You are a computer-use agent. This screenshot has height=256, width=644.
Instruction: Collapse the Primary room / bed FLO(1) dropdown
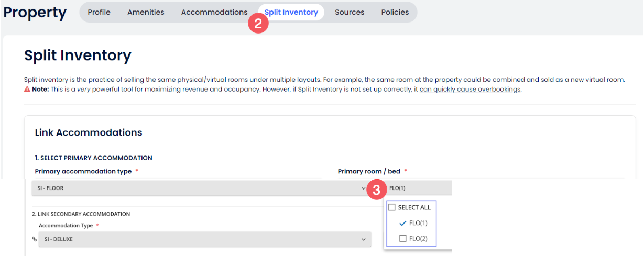pos(418,188)
